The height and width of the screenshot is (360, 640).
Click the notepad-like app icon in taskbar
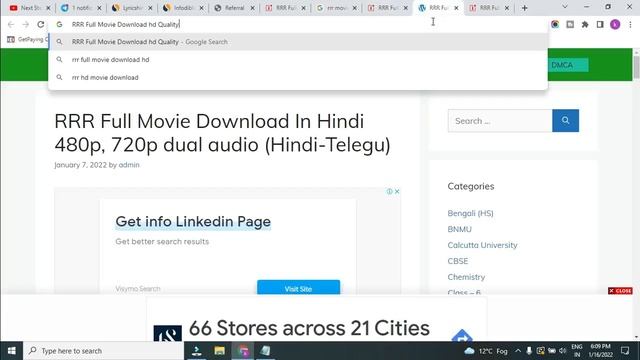click(265, 351)
